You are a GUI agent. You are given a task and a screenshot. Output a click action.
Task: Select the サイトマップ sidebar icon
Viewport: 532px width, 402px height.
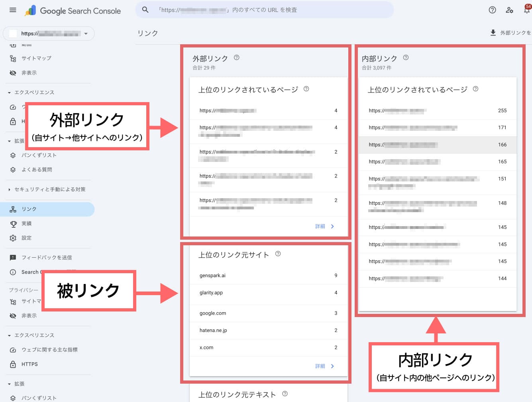pyautogui.click(x=13, y=58)
